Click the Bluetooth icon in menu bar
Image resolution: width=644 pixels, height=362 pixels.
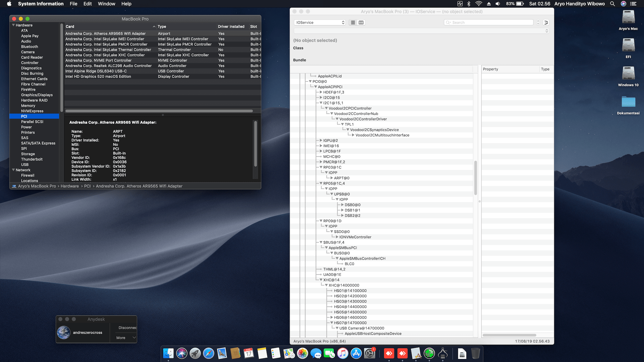click(469, 4)
